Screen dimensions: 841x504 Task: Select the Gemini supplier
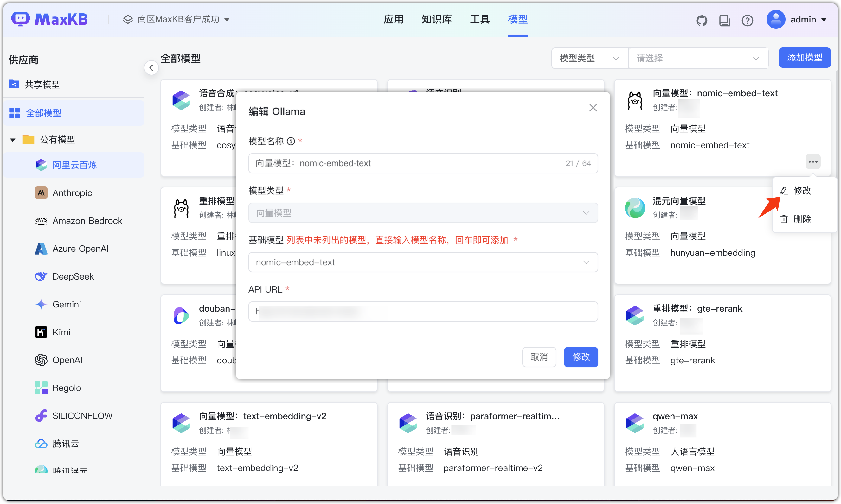tap(74, 304)
